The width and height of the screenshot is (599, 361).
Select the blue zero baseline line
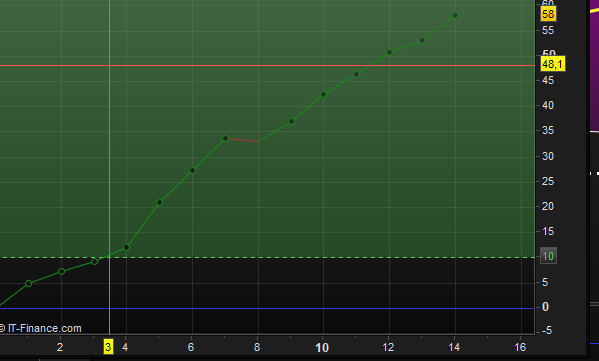267,308
